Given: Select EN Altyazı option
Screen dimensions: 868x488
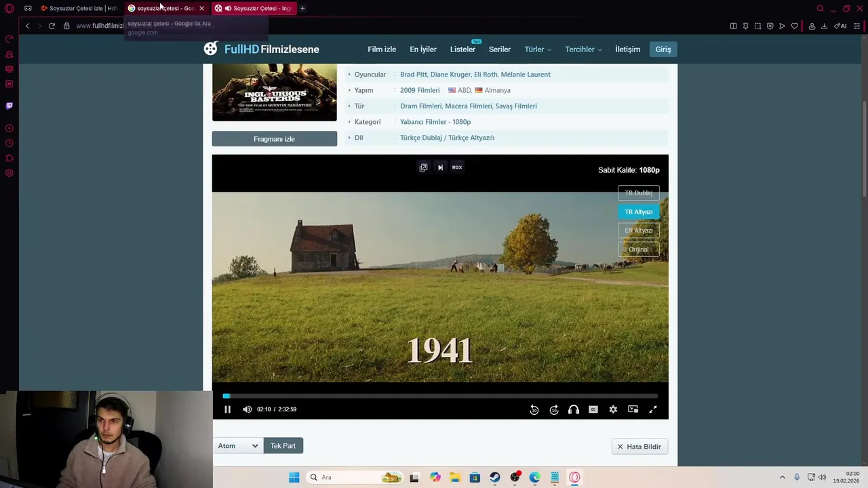Looking at the screenshot, I should point(638,230).
